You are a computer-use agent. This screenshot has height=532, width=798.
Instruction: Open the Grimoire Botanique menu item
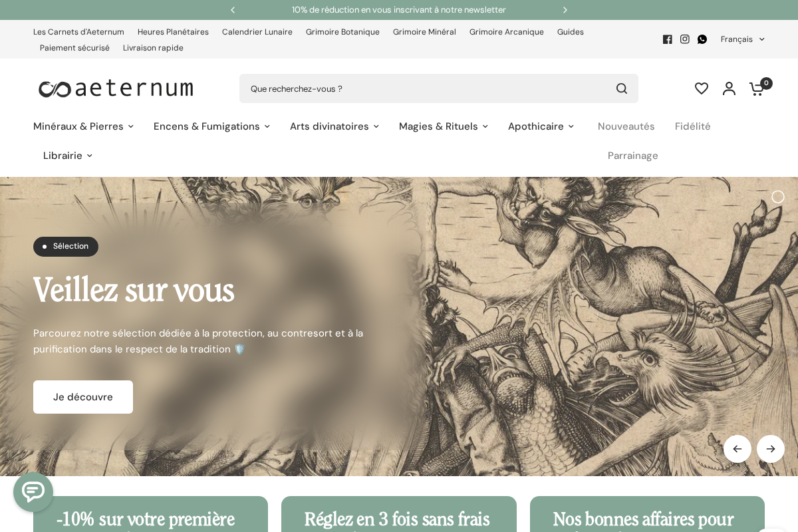342,32
